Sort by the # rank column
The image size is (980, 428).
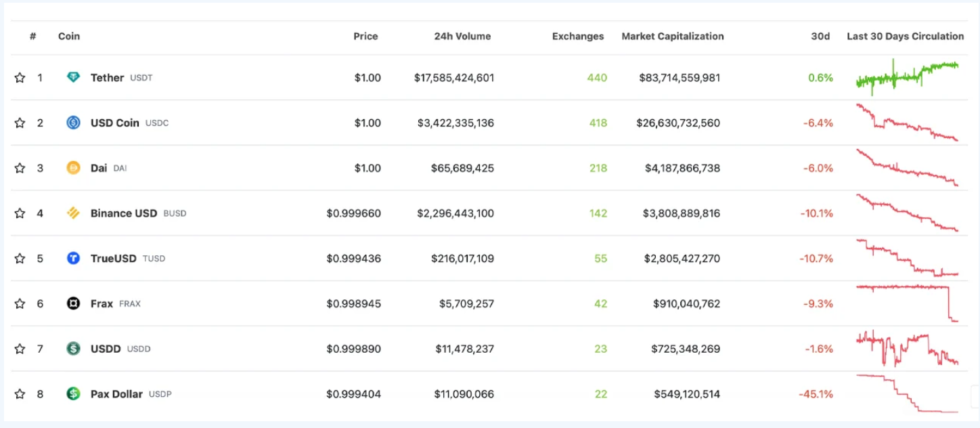click(33, 37)
